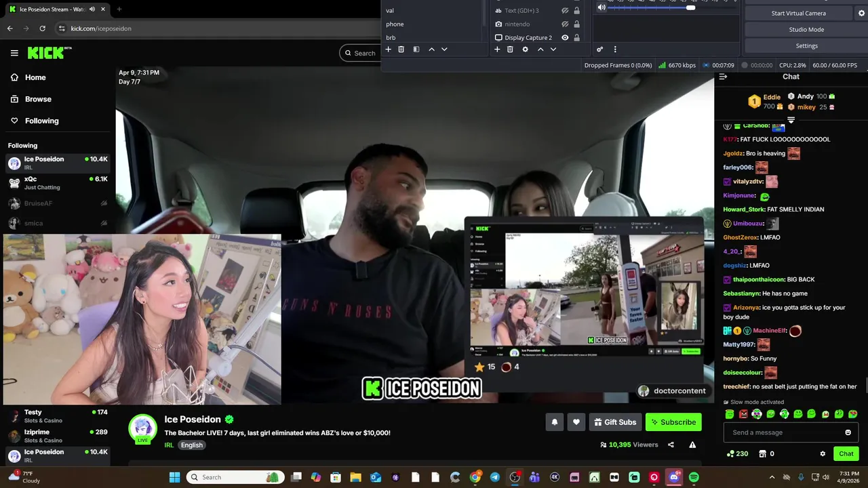Move scene up in OBS scenes panel
Screen dimensions: 868x488
click(x=431, y=49)
